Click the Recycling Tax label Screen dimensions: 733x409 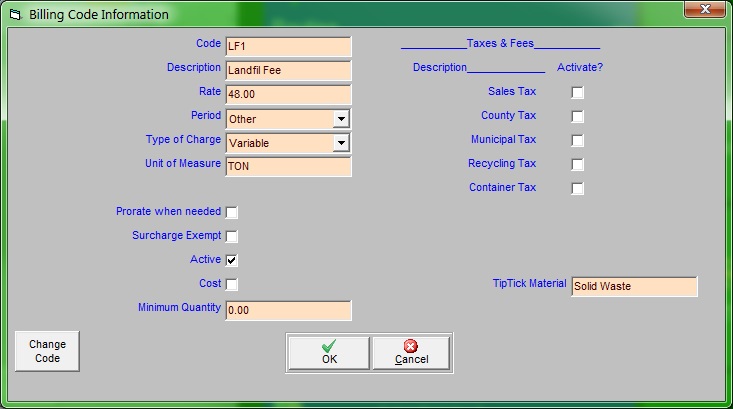[502, 163]
